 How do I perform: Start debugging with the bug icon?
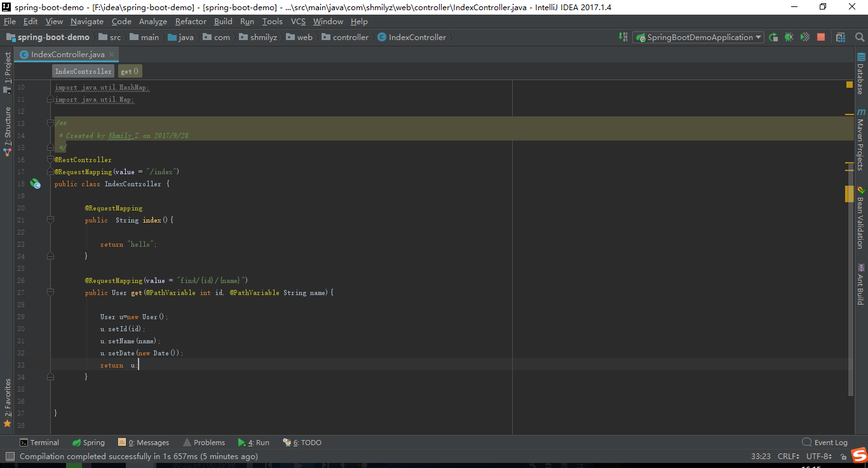(x=788, y=37)
